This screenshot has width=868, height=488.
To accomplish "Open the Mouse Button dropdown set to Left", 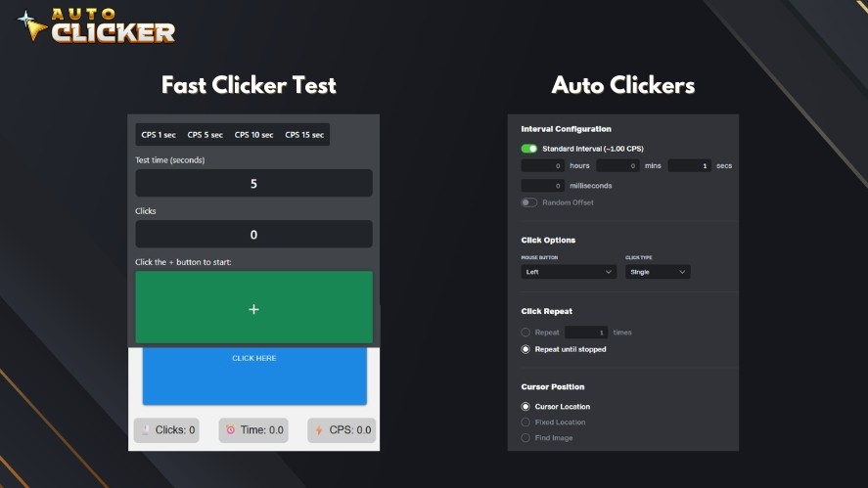I will pos(569,272).
